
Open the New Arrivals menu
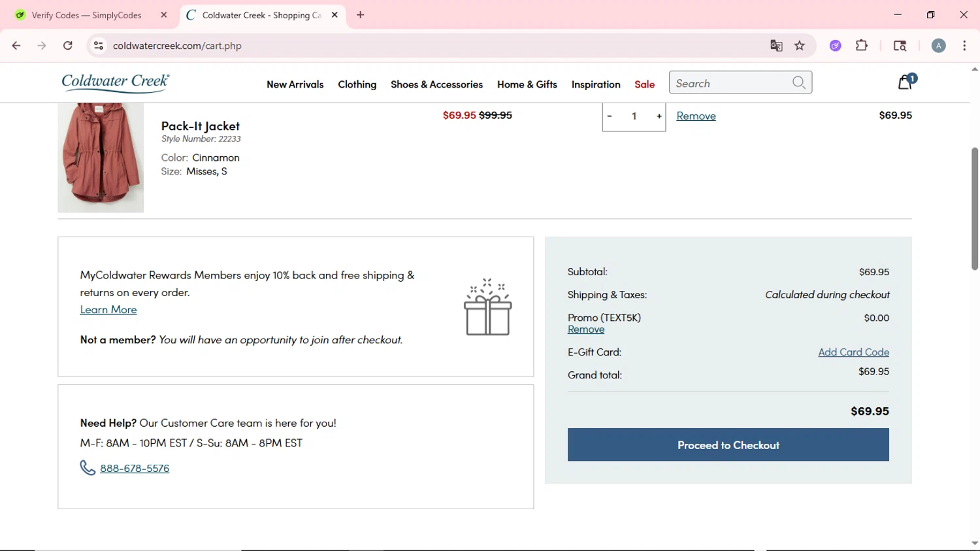(x=295, y=84)
